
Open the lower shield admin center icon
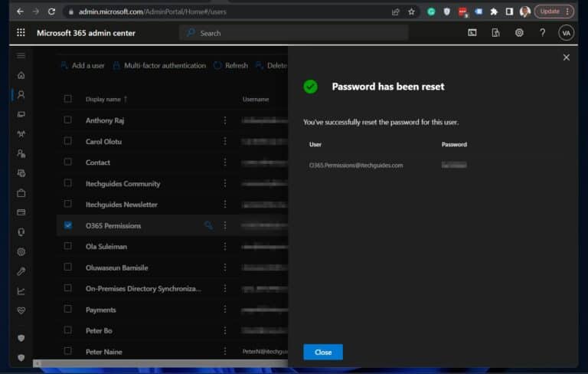click(x=21, y=357)
